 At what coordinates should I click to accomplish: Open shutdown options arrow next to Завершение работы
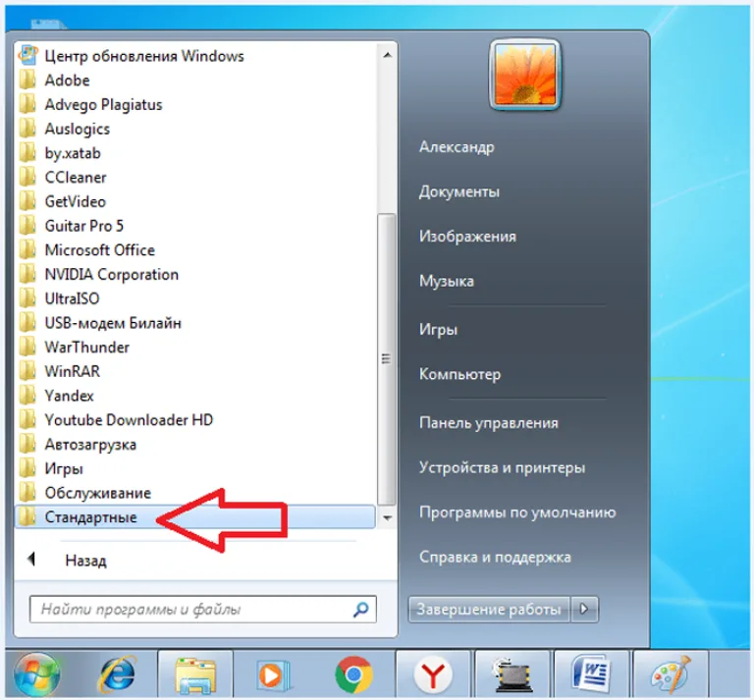click(584, 610)
